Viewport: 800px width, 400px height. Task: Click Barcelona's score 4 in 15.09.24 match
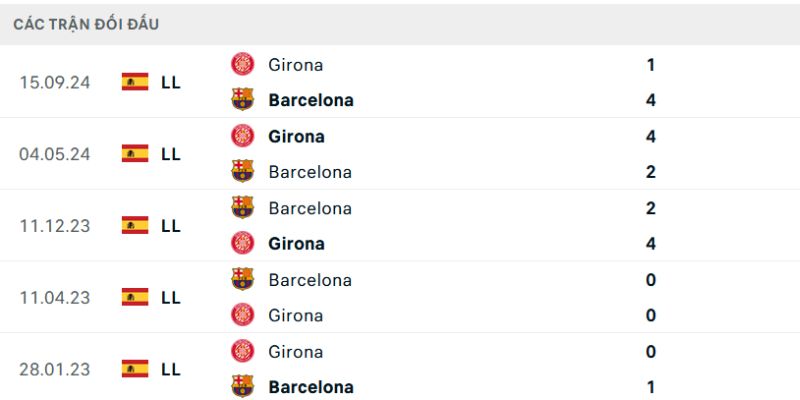tap(651, 100)
